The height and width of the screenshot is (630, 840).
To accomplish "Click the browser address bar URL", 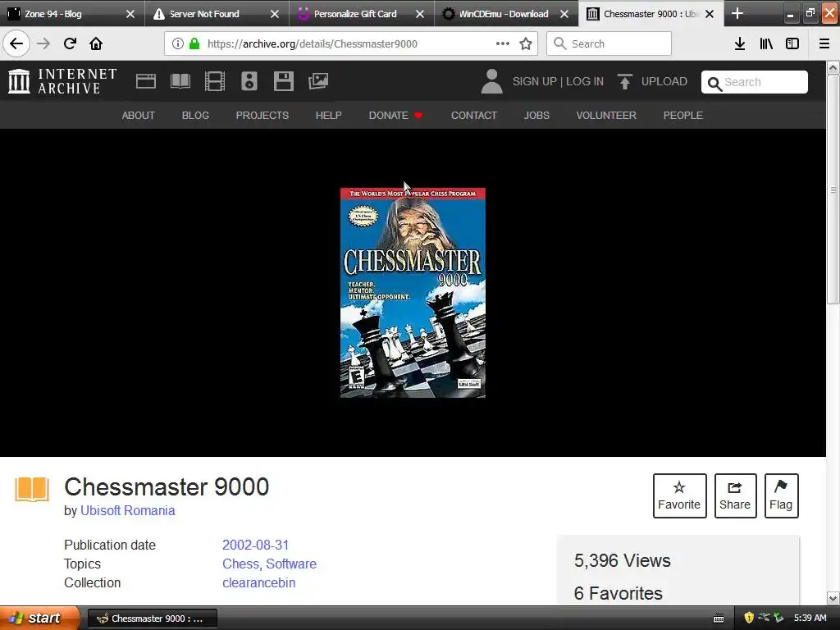I will coord(313,44).
